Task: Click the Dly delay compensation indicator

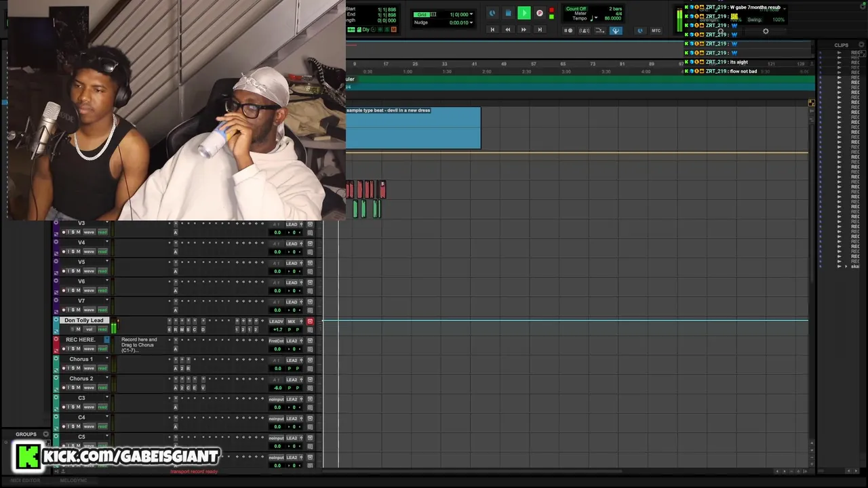Action: coord(366,30)
